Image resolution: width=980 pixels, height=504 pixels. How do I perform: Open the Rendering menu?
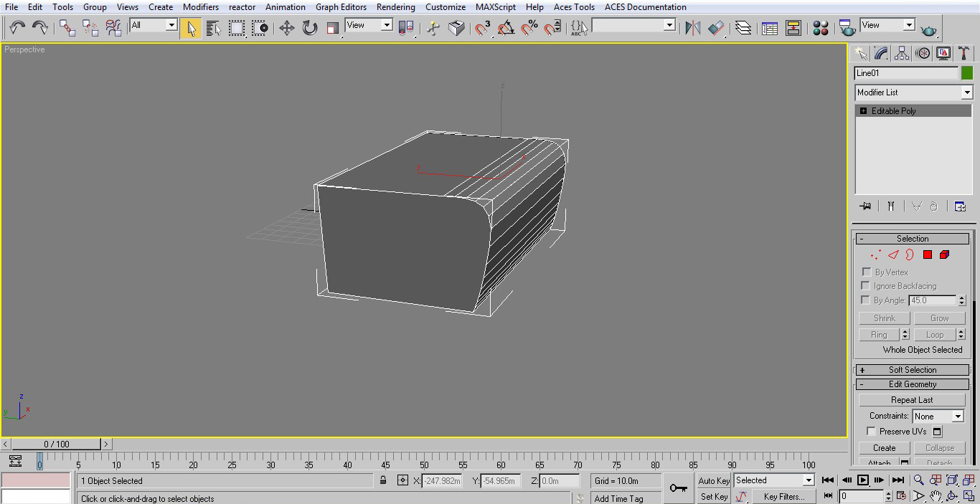click(396, 7)
